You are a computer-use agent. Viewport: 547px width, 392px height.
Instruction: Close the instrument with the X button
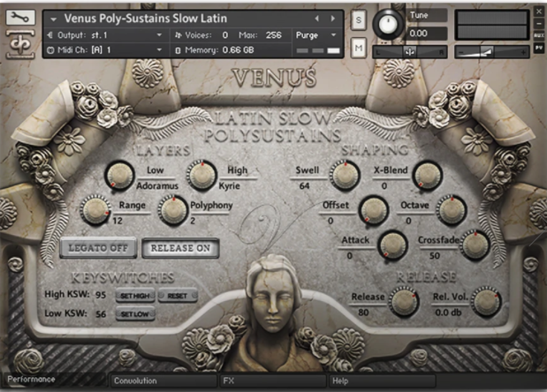pyautogui.click(x=539, y=11)
